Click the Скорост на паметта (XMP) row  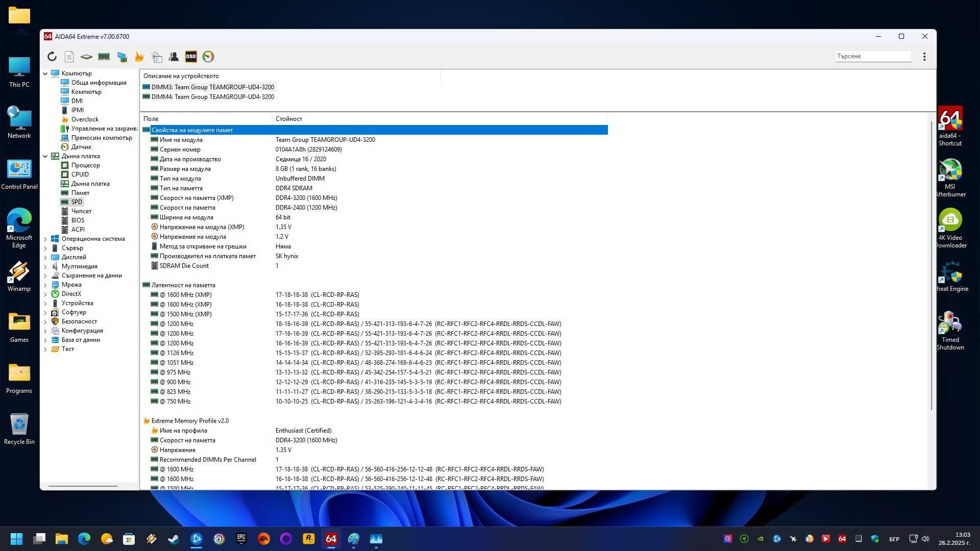[375, 198]
